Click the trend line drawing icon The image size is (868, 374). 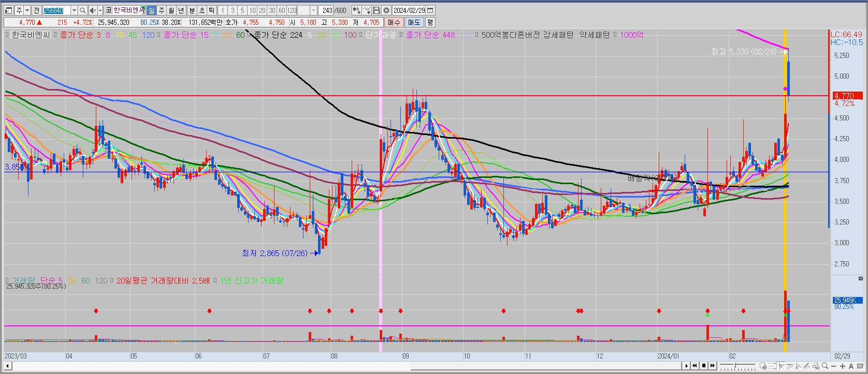click(x=790, y=366)
